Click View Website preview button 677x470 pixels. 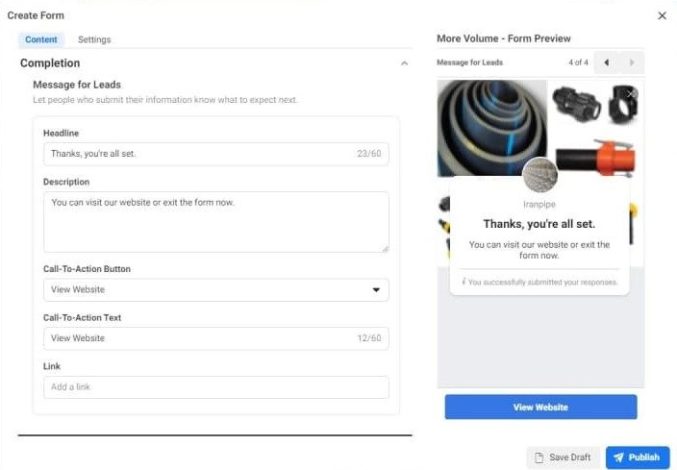(540, 407)
